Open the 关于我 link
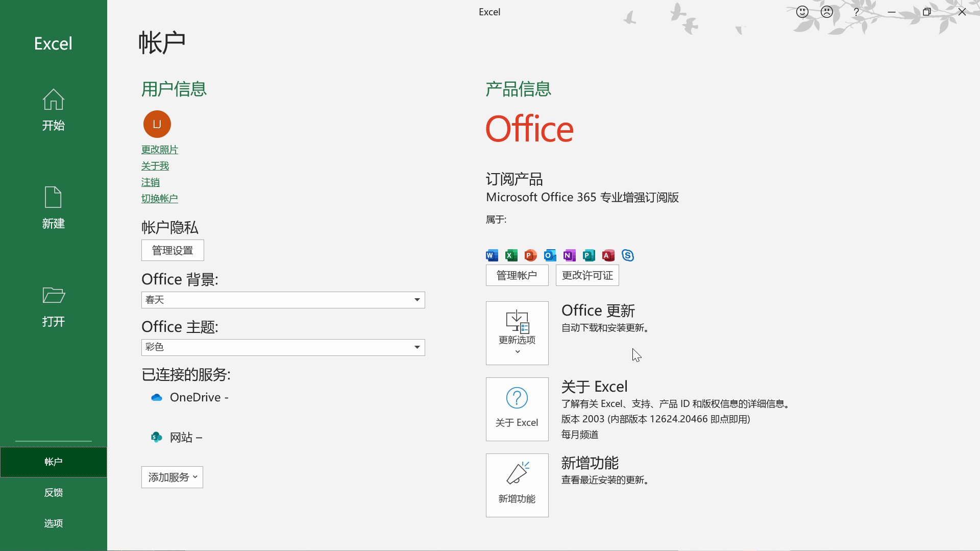Viewport: 980px width, 551px height. coord(155,166)
